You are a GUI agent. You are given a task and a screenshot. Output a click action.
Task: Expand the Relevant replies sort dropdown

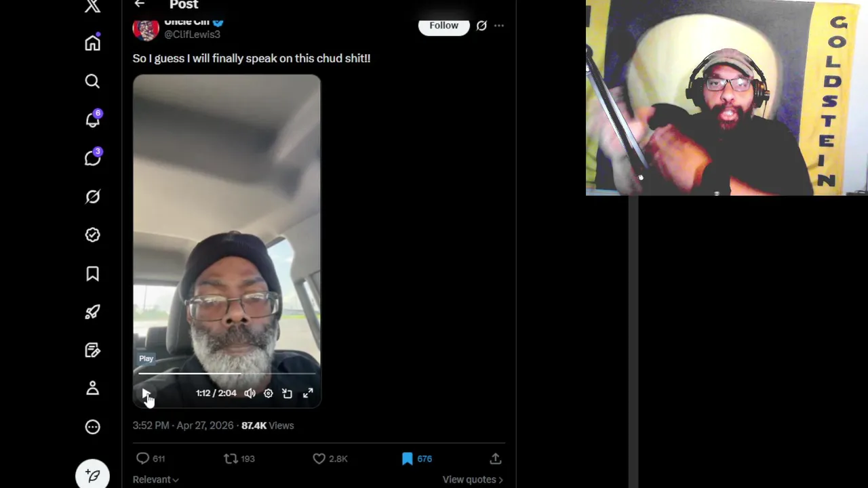(x=156, y=479)
